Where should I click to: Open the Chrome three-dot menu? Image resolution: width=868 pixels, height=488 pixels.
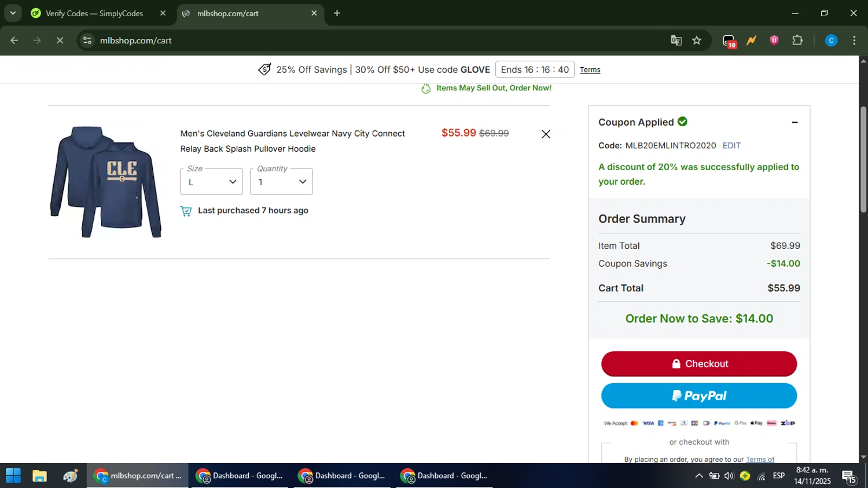coord(854,41)
